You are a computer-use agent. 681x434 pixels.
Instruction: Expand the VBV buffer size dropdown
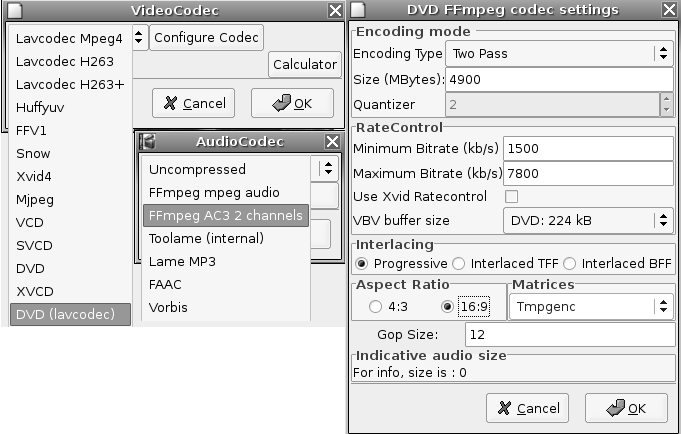[x=588, y=220]
